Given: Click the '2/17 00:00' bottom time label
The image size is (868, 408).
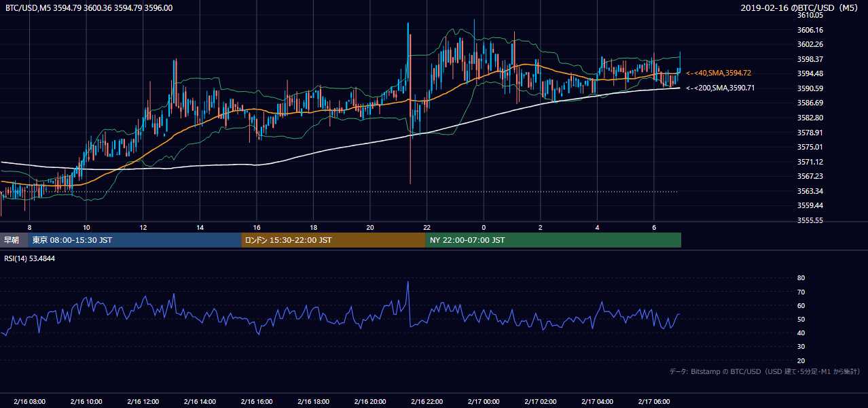Looking at the screenshot, I should (484, 402).
